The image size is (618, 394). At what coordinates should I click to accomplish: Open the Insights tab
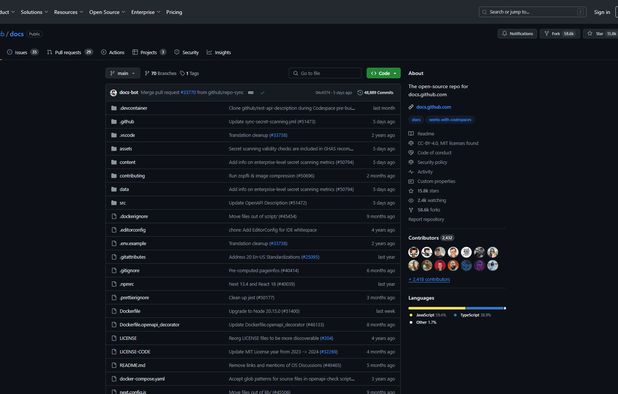(x=219, y=52)
